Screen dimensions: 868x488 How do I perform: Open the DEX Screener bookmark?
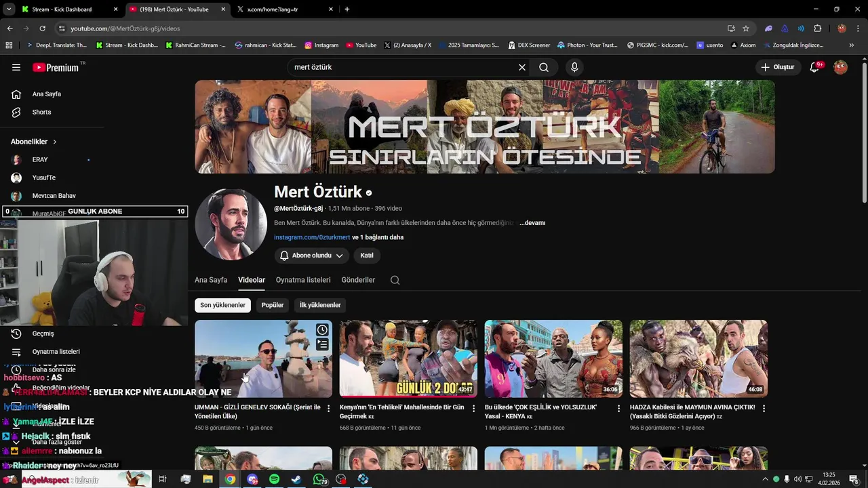(528, 45)
